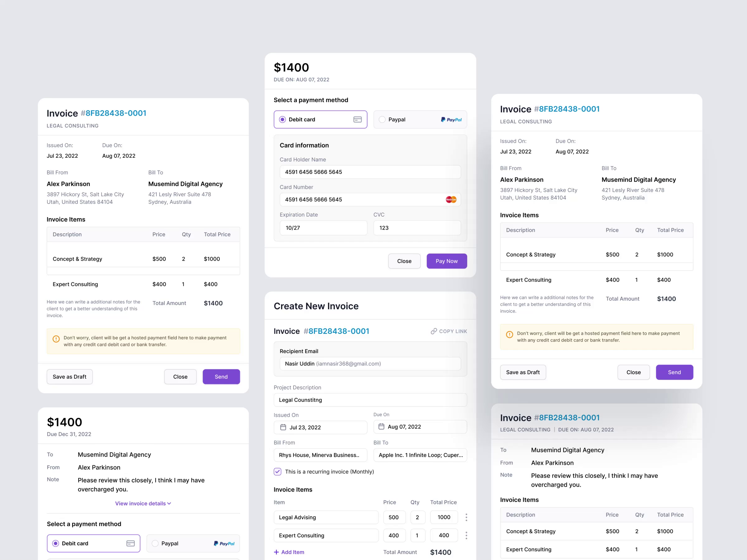747x560 pixels.
Task: Click the Recipient Email input field
Action: point(370,364)
